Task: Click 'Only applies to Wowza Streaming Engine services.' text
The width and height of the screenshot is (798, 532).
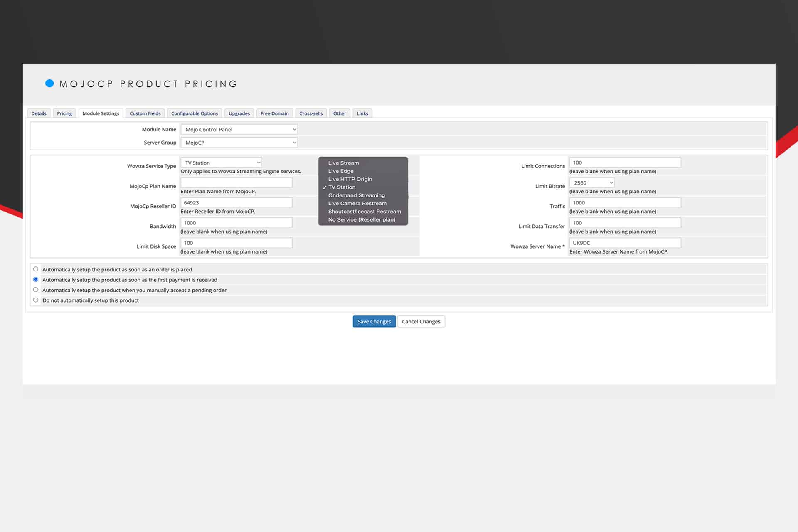Action: coord(241,171)
